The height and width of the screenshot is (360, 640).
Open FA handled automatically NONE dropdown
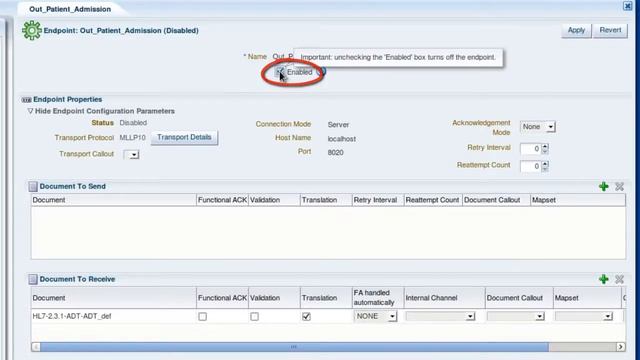376,316
